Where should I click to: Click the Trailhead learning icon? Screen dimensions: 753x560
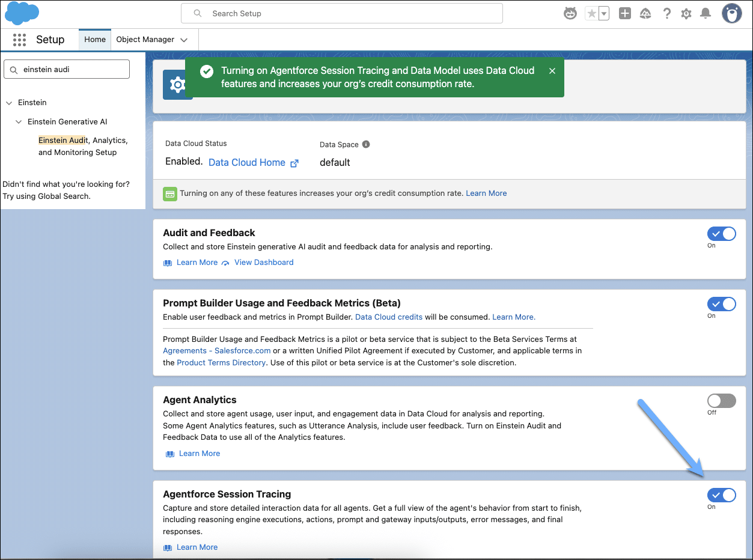[646, 13]
